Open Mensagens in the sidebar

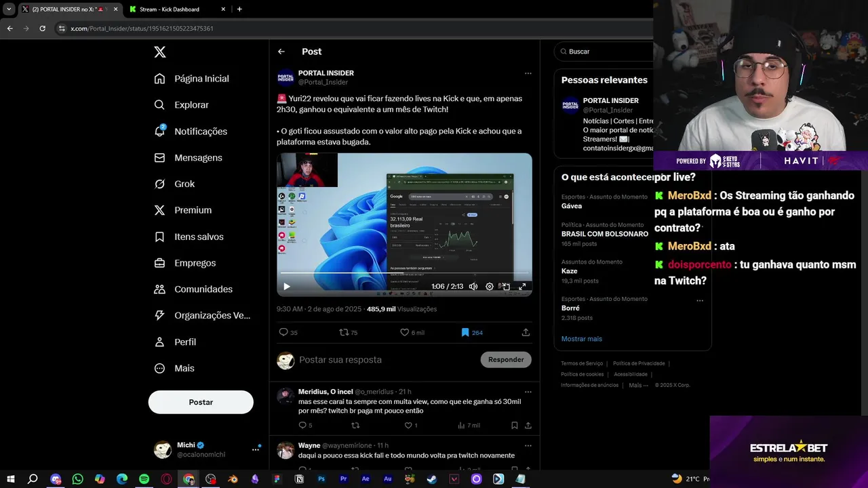189,157
